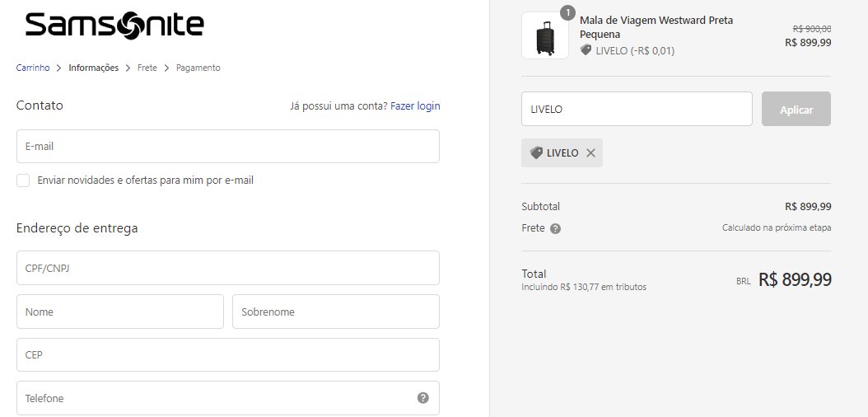Select the Informações breadcrumb step
Viewport: 868px width, 417px height.
94,68
